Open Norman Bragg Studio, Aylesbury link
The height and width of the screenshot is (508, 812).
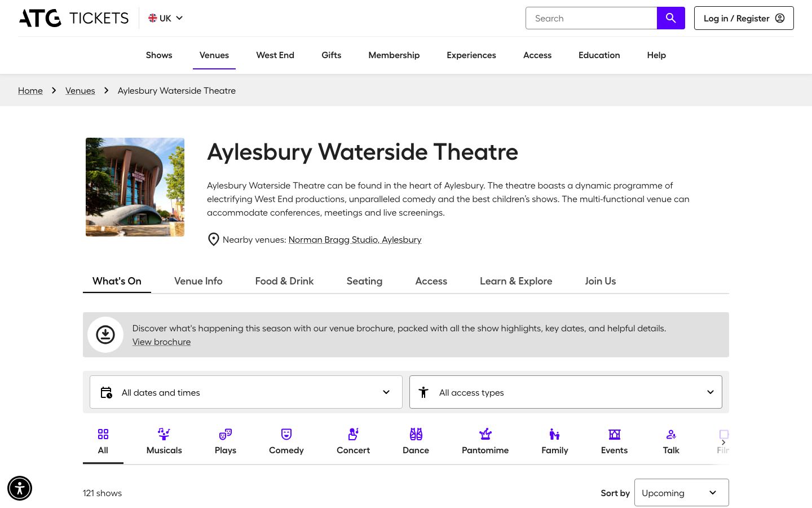355,239
